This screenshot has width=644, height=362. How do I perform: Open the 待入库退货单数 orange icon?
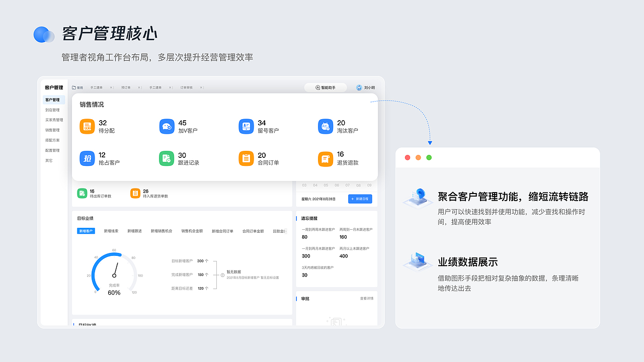click(x=135, y=193)
